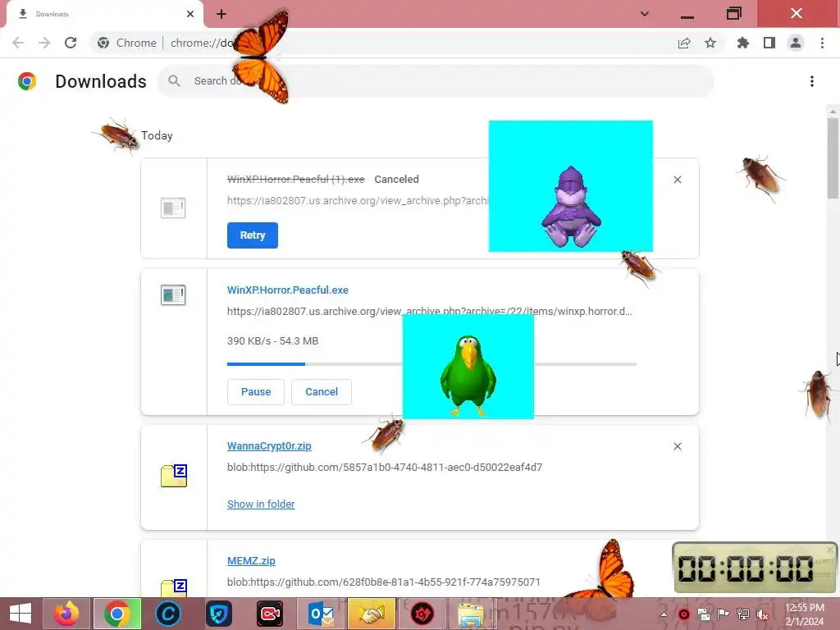Image resolution: width=840 pixels, height=630 pixels.
Task: Open Firefox from the taskbar
Action: click(66, 614)
